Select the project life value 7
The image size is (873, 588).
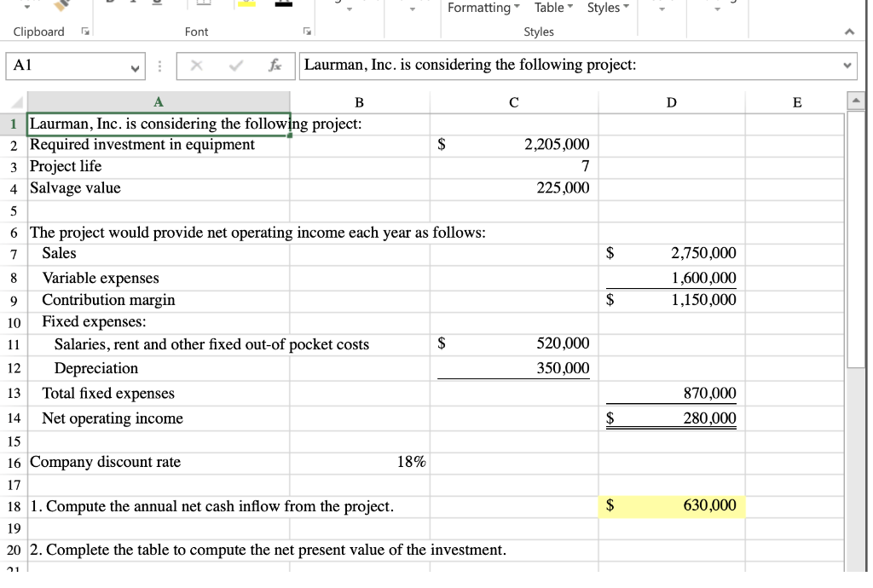tap(513, 167)
